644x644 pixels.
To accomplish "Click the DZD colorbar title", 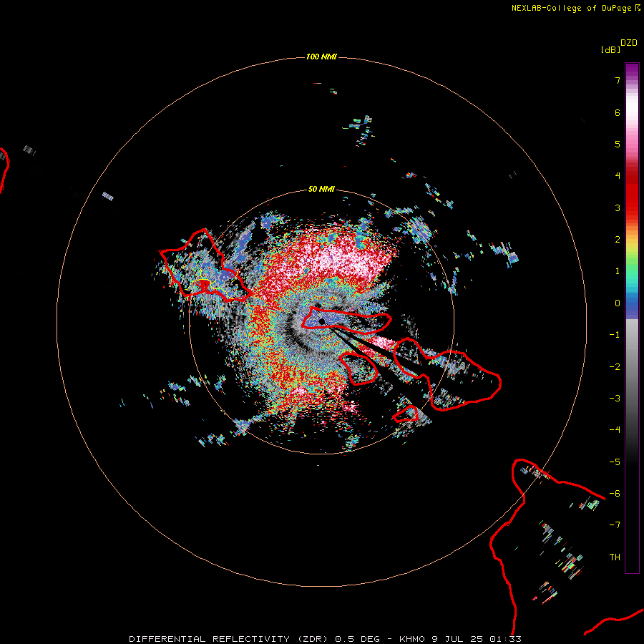I will (x=629, y=43).
